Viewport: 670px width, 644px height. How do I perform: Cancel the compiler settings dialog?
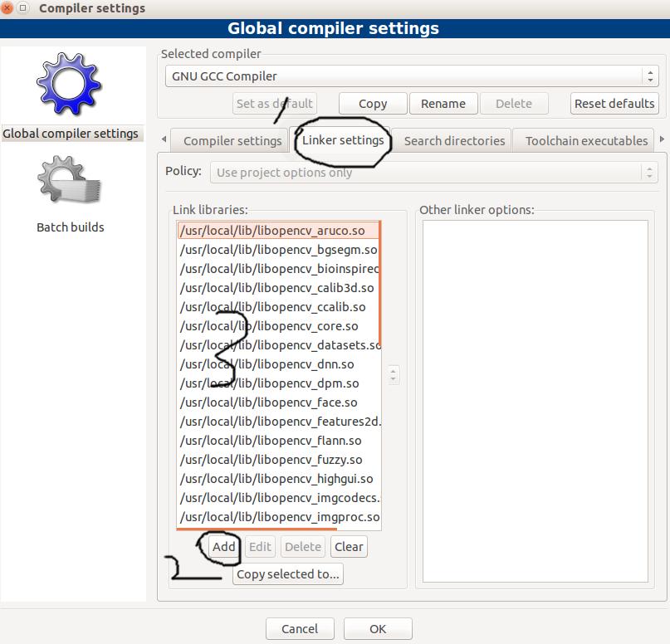tap(300, 628)
